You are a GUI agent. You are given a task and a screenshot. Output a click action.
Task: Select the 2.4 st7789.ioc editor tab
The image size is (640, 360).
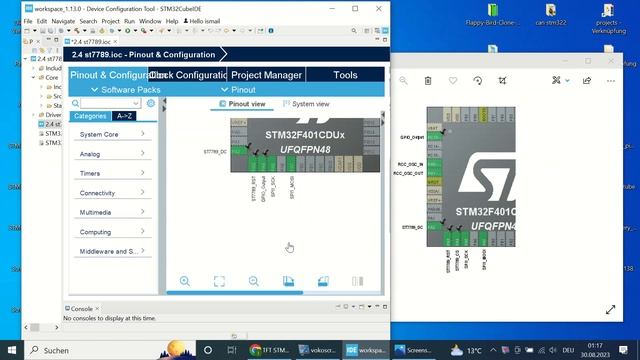click(91, 42)
